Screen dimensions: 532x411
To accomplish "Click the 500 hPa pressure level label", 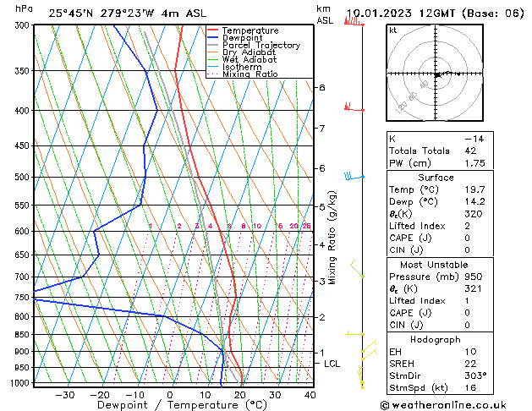I will click(x=23, y=177).
